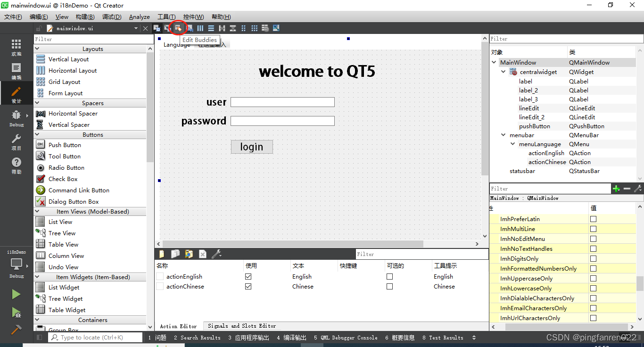Click the green Run button in the sidebar
The image size is (644, 347).
(16, 294)
